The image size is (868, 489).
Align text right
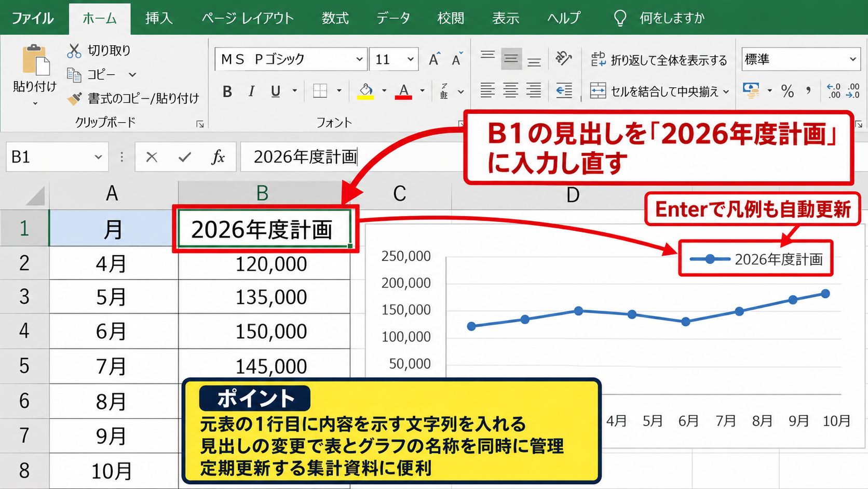[534, 90]
